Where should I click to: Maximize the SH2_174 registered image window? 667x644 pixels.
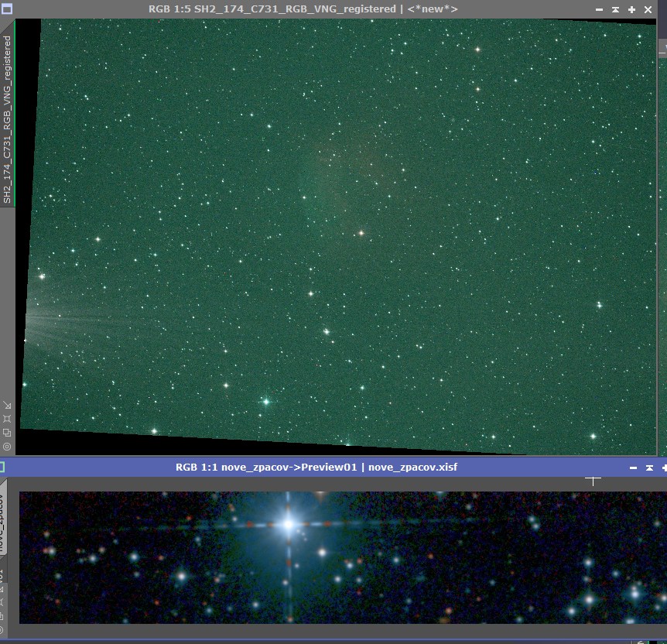tap(632, 9)
